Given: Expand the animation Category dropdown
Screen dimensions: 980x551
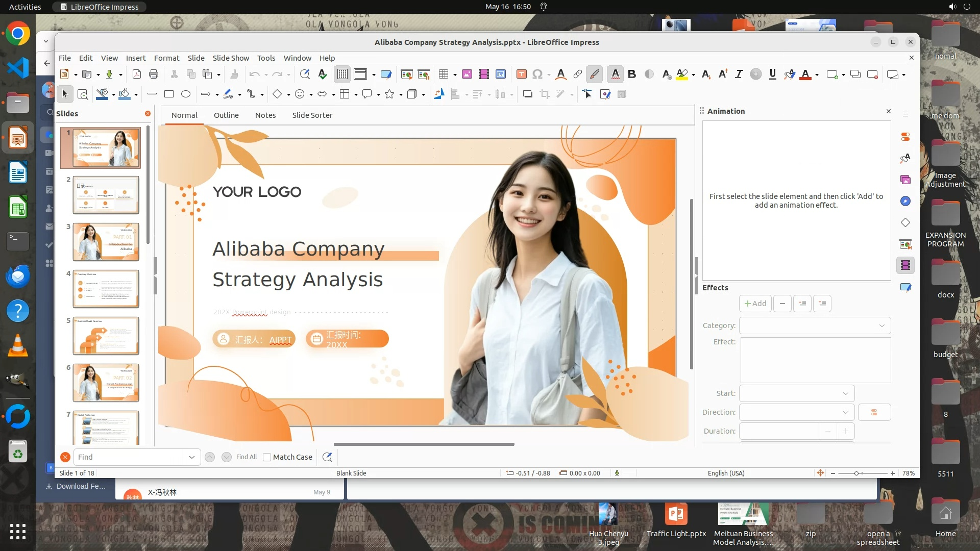Looking at the screenshot, I should (x=815, y=325).
